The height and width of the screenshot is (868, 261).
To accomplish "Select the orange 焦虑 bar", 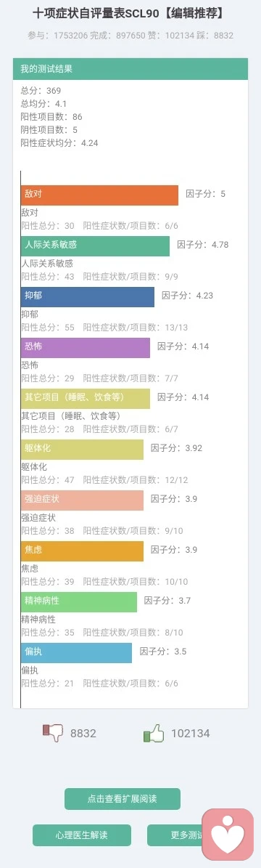I will tap(82, 551).
